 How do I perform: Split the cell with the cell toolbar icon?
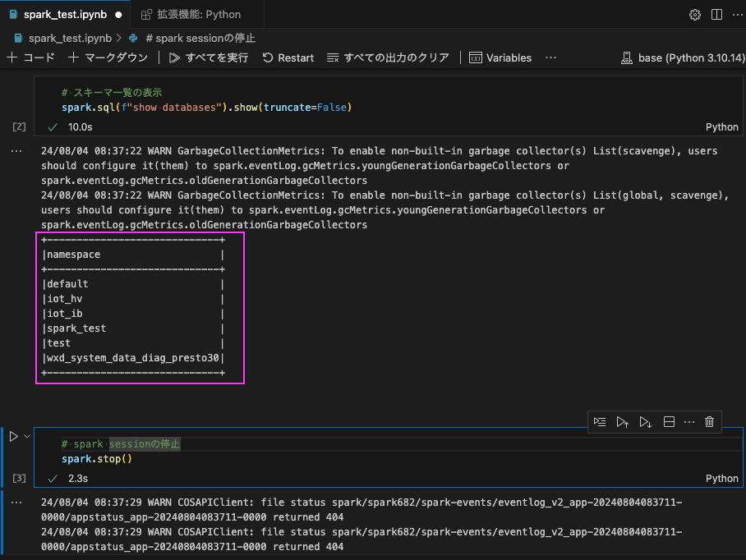669,422
